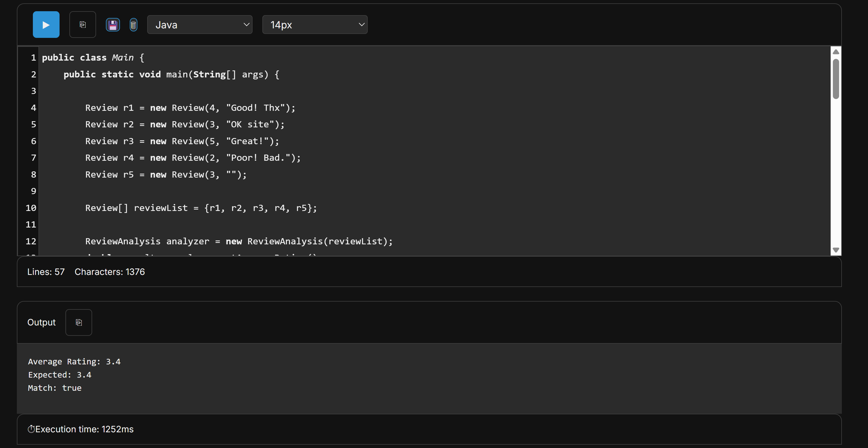
Task: Click the ReviewAnalysis analyzer line
Action: (x=238, y=241)
